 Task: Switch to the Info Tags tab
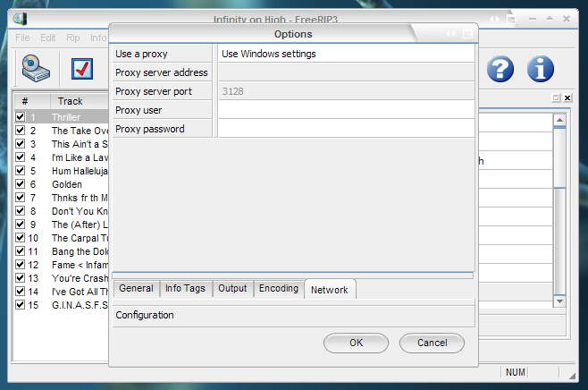point(185,288)
